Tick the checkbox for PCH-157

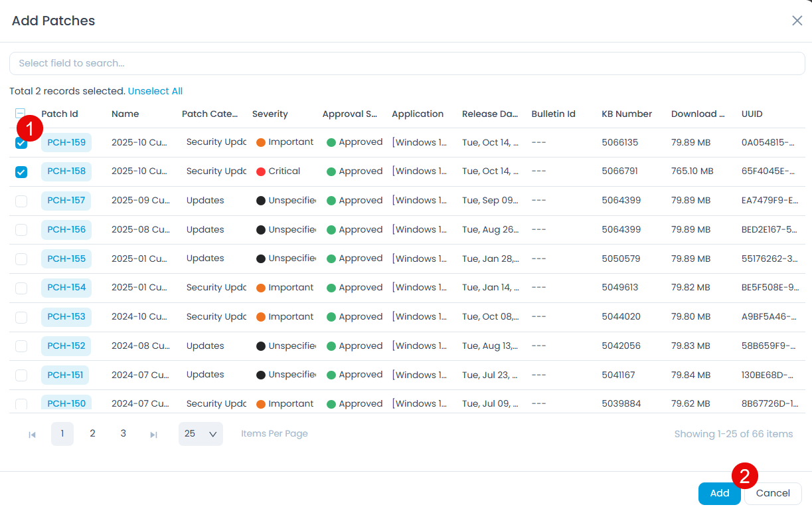point(21,201)
